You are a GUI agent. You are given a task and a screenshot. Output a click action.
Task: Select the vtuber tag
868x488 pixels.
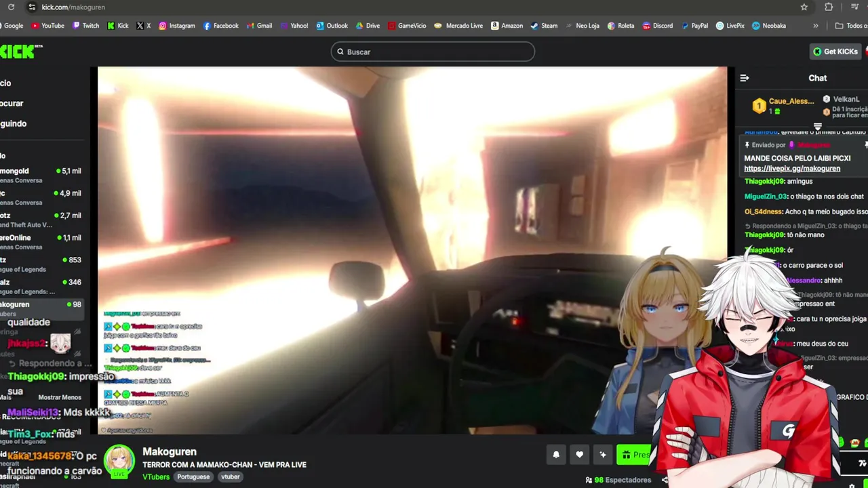[231, 476]
